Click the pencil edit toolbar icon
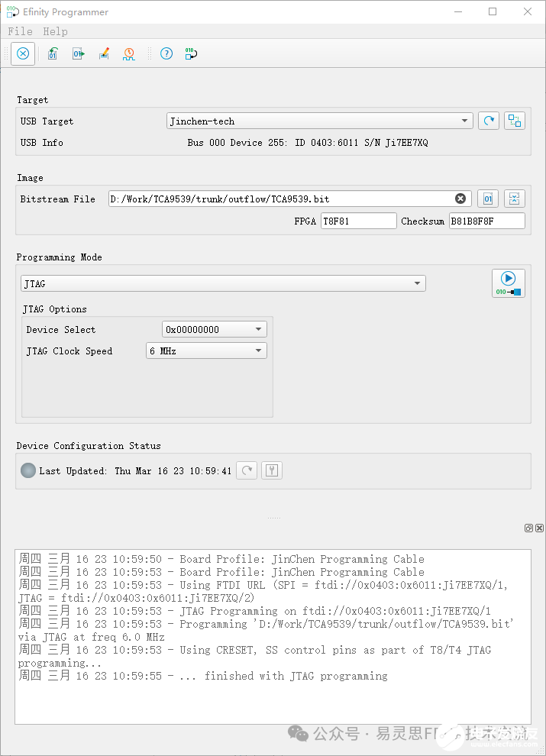Viewport: 546px width, 756px height. (104, 53)
